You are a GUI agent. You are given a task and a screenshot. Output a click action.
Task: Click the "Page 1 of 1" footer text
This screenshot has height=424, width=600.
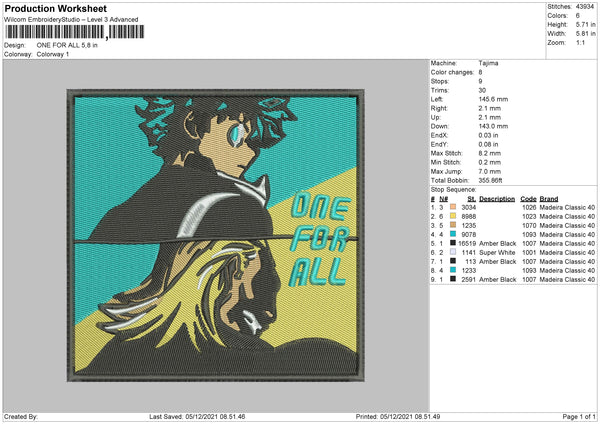[579, 417]
